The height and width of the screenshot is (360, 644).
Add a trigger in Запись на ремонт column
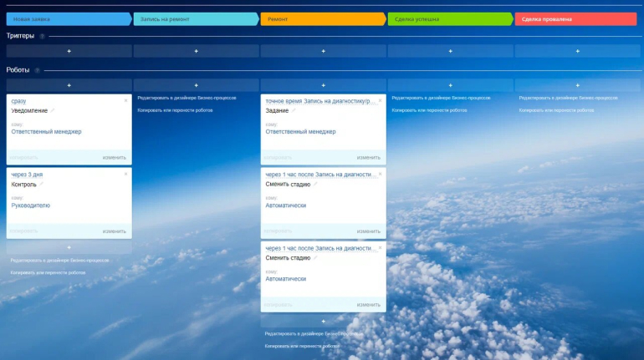[x=196, y=51]
